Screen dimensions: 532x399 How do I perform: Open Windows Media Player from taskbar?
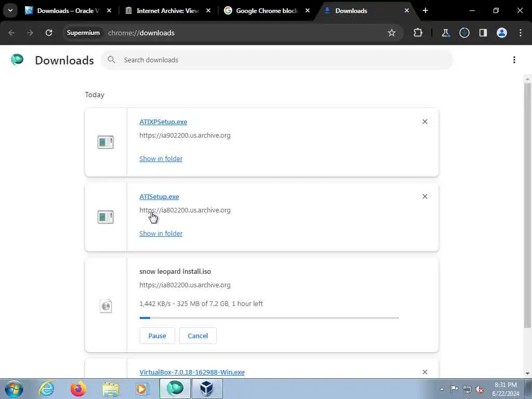[142, 389]
